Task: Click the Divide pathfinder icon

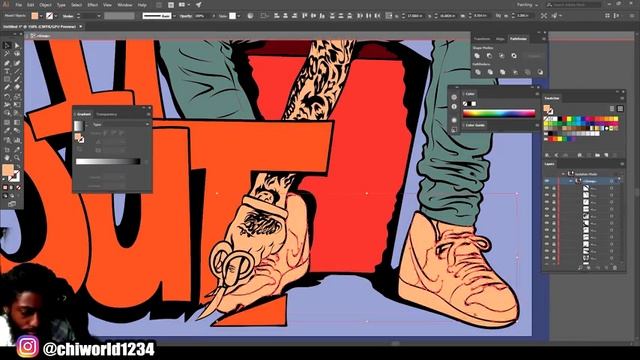Action: pos(478,72)
